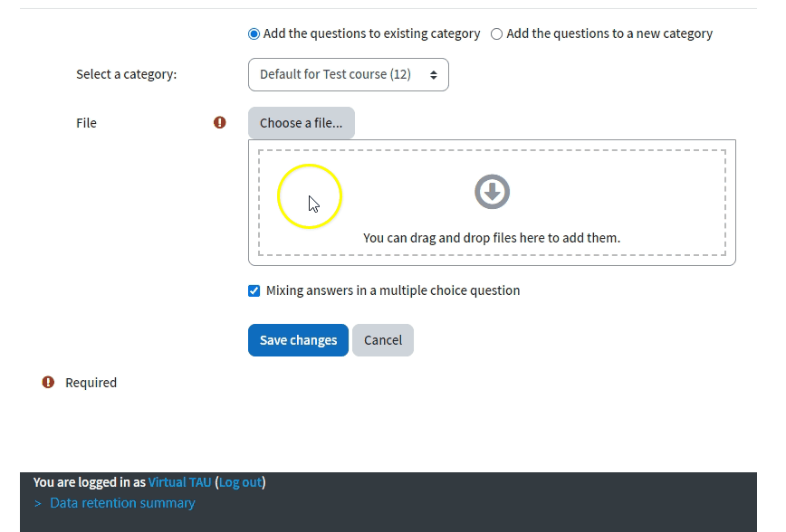Click the '>' chevron before Data retention summary
Image resolution: width=786 pixels, height=532 pixels.
(x=38, y=503)
